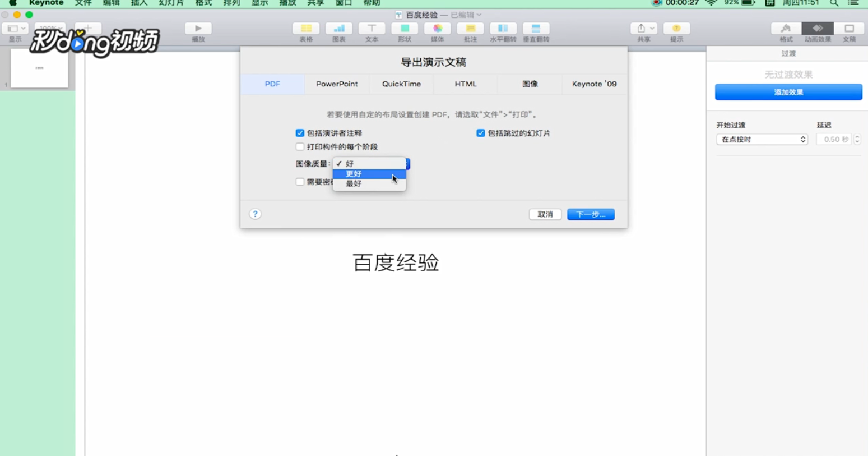
Task: Click the flip vertical toolbar icon
Action: [536, 29]
